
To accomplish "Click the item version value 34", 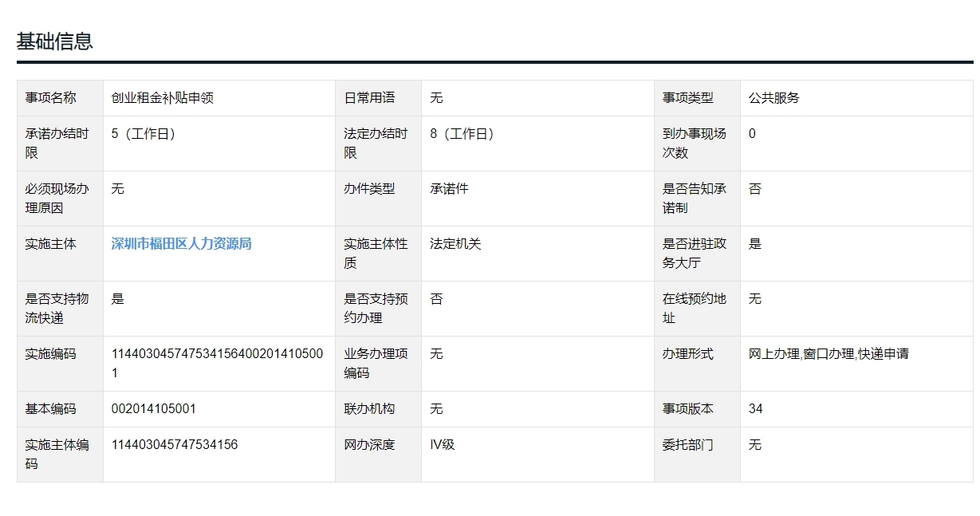I will [x=755, y=409].
